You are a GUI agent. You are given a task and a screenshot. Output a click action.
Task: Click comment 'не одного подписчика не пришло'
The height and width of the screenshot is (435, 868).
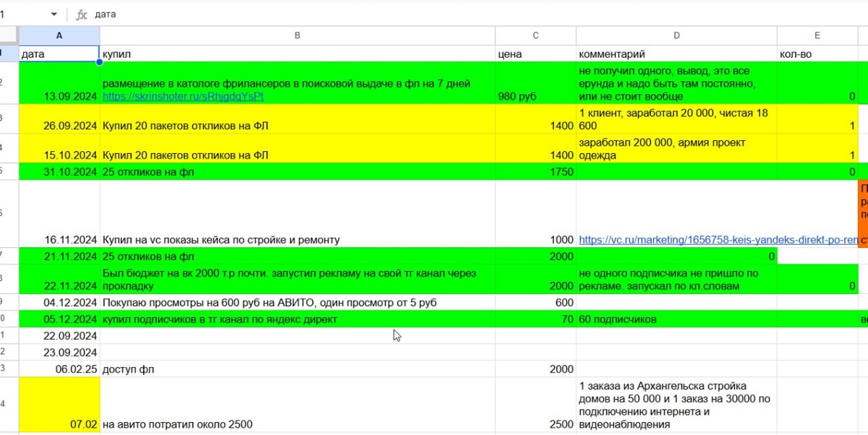tap(676, 279)
